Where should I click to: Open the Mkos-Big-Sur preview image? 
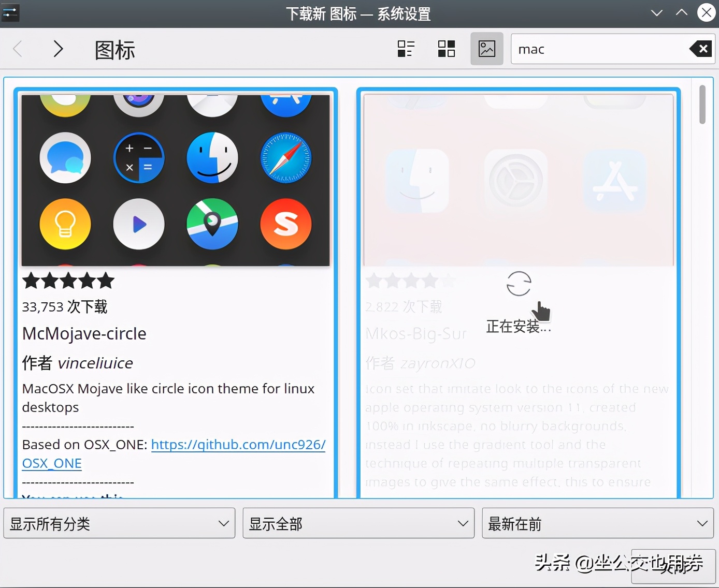click(519, 180)
